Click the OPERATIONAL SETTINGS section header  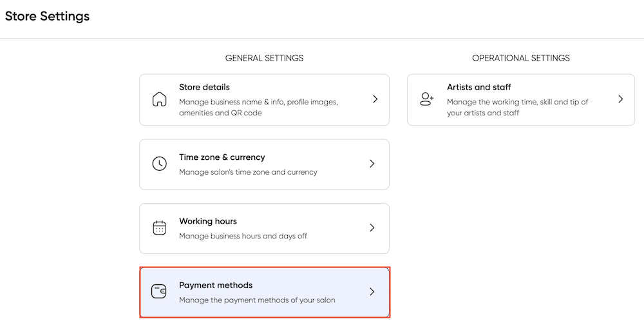coord(521,58)
